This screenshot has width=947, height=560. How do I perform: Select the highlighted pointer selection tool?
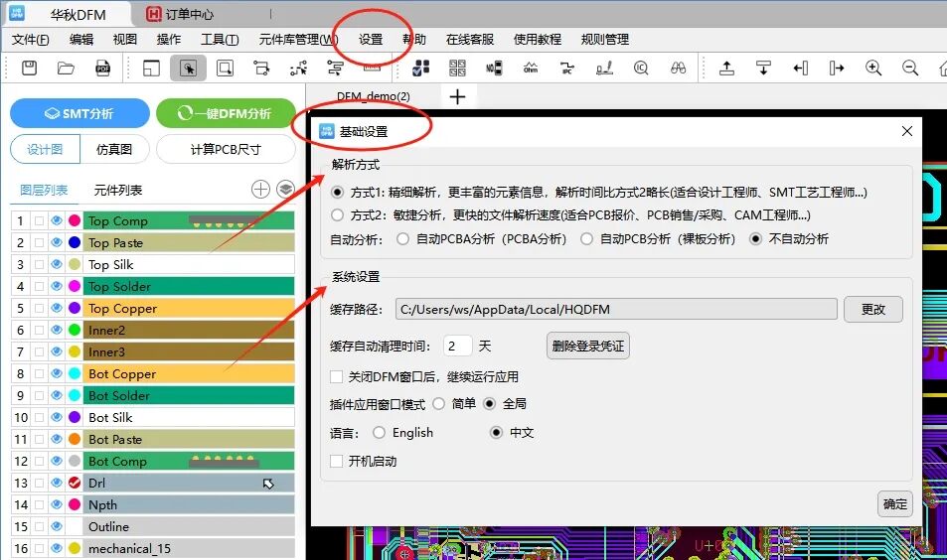tap(188, 69)
